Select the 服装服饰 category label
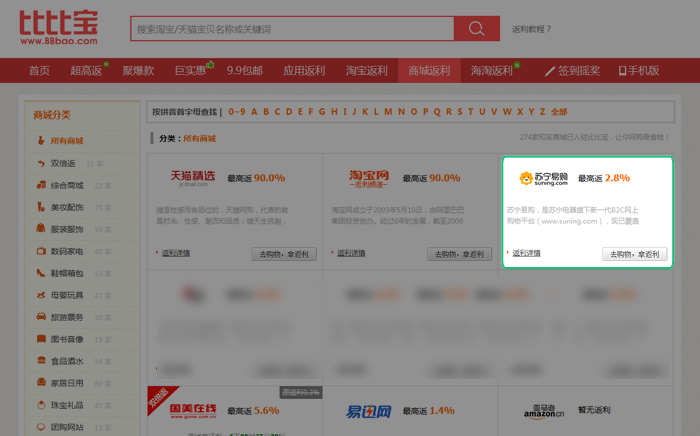The image size is (700, 436). click(x=67, y=229)
